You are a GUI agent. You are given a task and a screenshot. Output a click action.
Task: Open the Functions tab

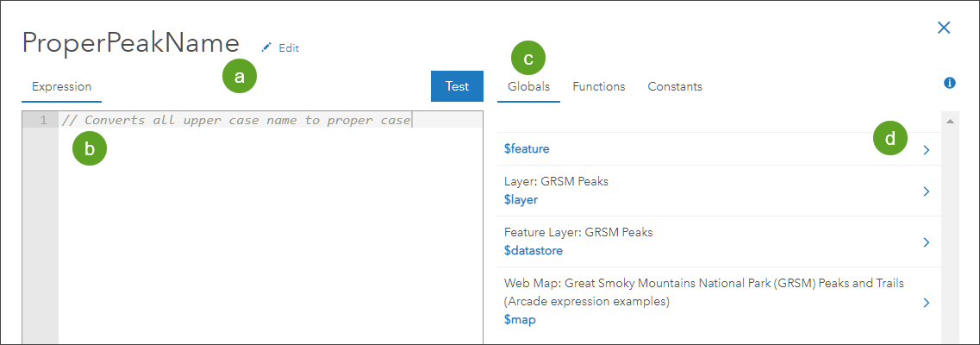(x=598, y=86)
